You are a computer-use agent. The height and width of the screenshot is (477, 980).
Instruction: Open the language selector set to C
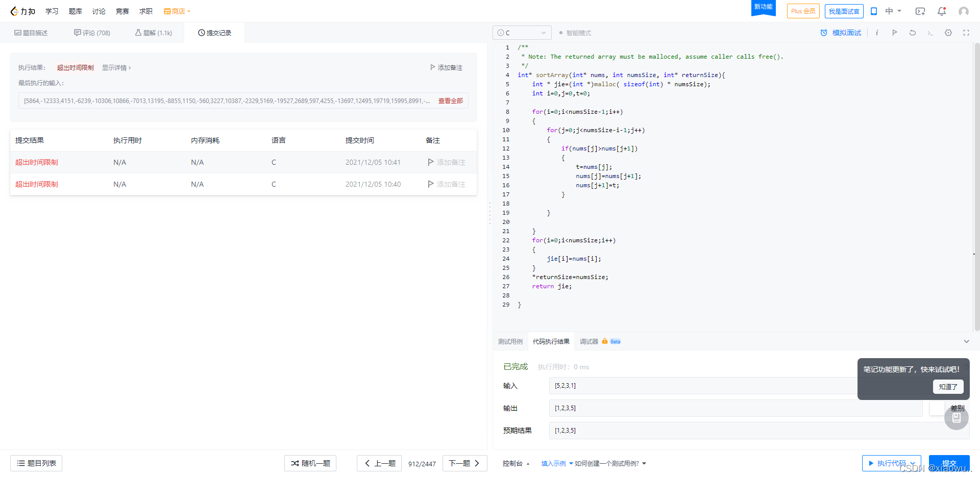tap(522, 33)
